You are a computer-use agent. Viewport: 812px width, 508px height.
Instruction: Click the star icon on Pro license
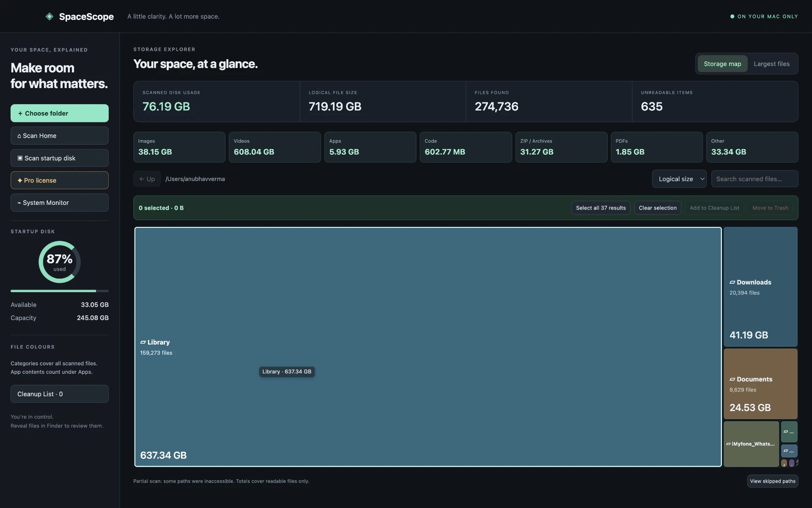(20, 180)
